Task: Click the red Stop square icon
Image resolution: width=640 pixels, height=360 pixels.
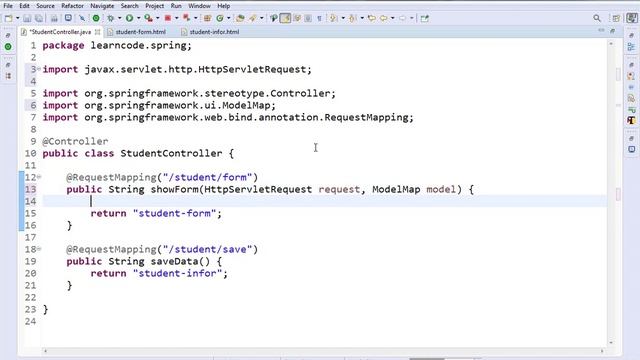Action: point(167,18)
